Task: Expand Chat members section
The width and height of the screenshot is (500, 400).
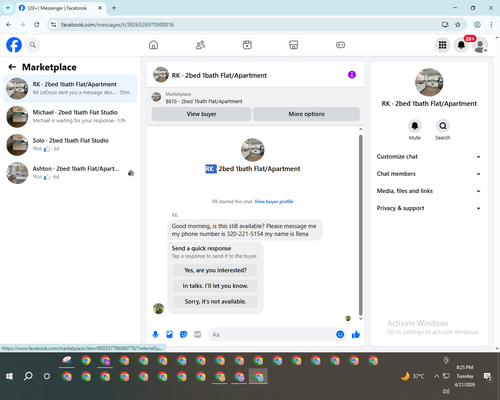Action: coord(429,174)
